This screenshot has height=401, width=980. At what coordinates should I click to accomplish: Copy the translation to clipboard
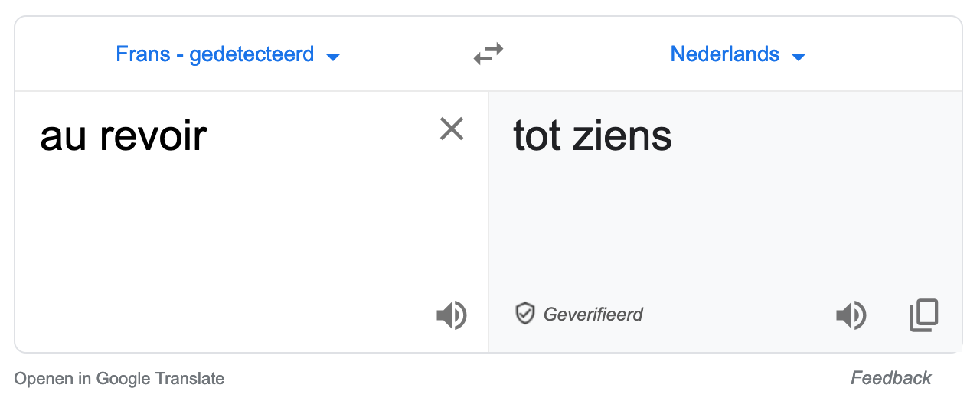923,315
